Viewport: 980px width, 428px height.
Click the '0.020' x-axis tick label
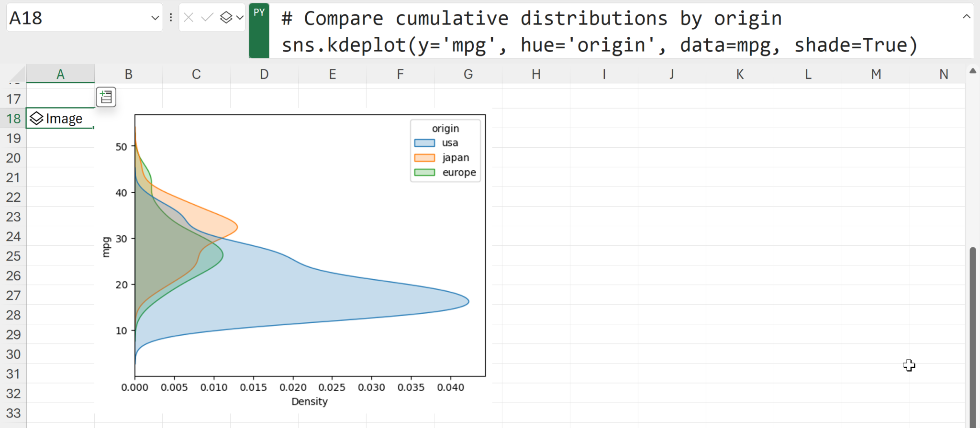293,387
